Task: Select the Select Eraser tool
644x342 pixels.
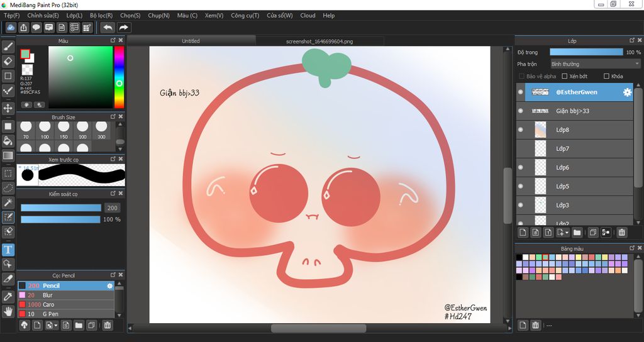Action: (x=8, y=231)
